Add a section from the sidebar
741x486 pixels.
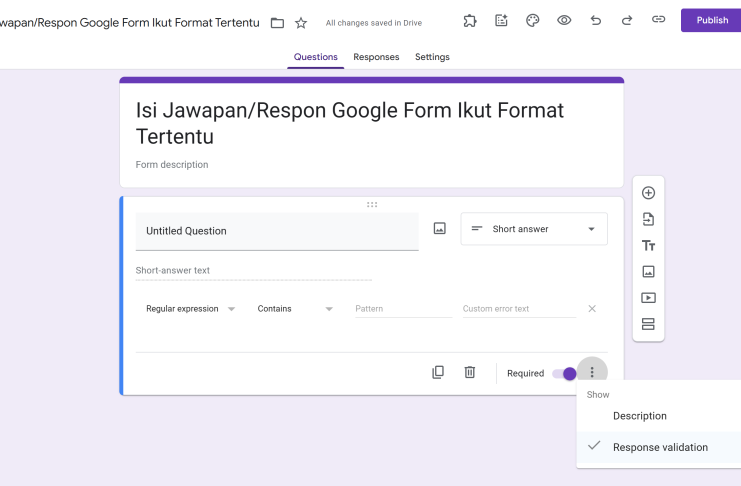648,324
